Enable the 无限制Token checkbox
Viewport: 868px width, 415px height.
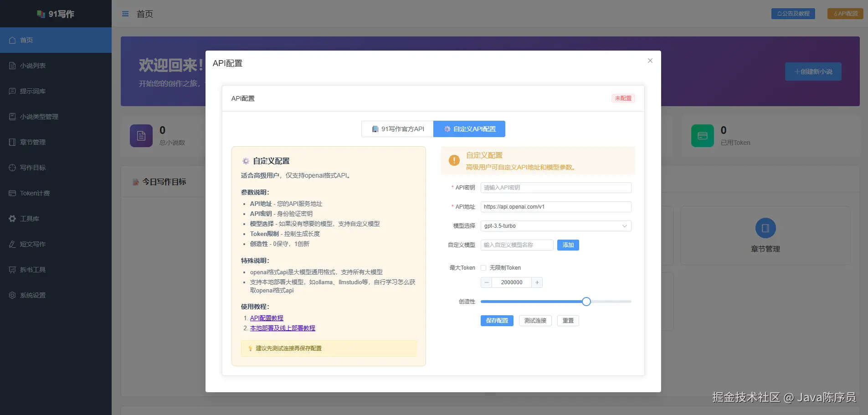[x=483, y=268]
